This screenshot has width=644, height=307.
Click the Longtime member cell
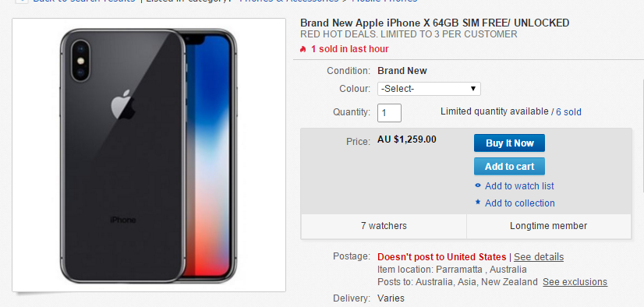pos(549,226)
